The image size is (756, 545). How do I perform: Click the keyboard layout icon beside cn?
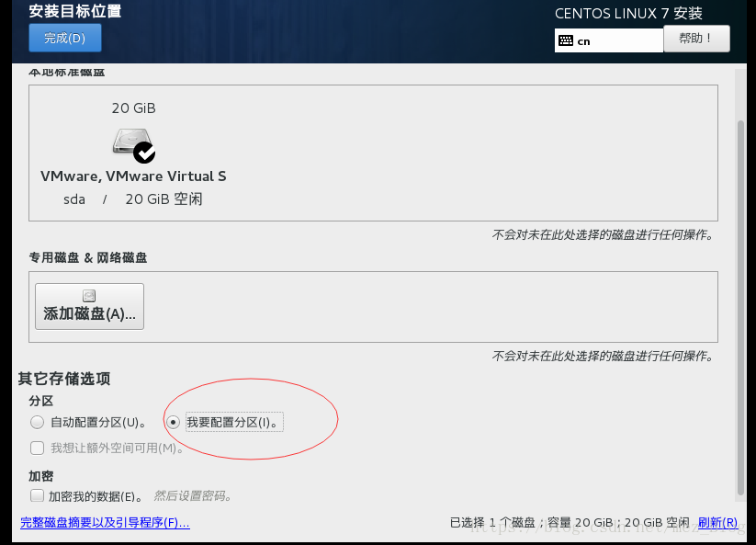[565, 40]
